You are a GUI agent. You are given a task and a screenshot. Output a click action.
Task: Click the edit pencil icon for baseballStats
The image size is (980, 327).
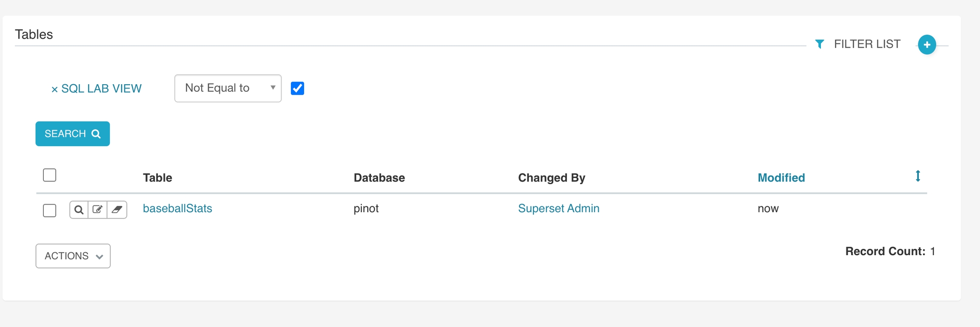coord(97,210)
